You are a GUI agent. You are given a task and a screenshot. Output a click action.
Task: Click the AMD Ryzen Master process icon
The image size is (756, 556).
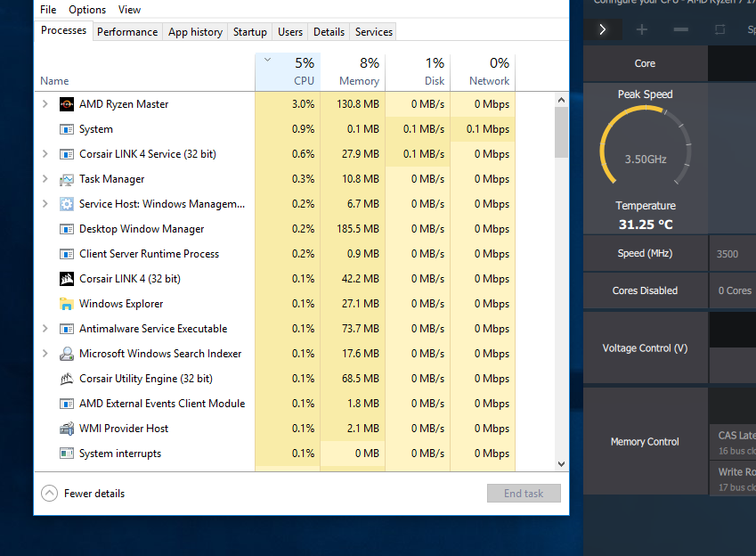coord(67,104)
